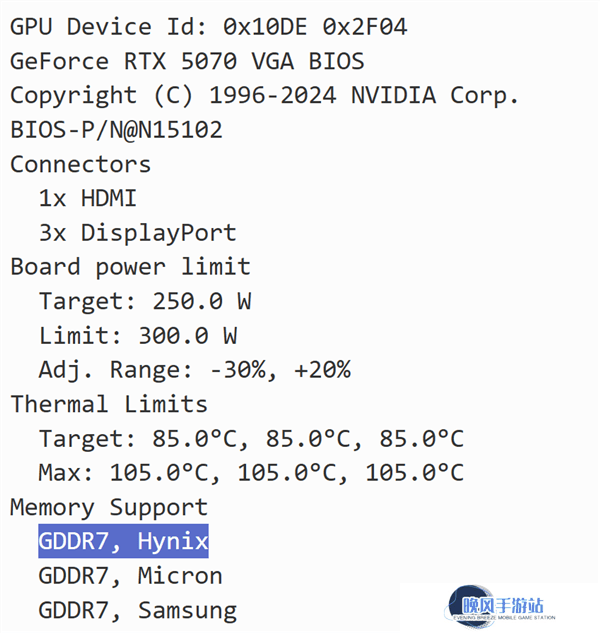The width and height of the screenshot is (600, 633).
Task: Click the Evening Breeze watermark logo
Action: tap(500, 607)
